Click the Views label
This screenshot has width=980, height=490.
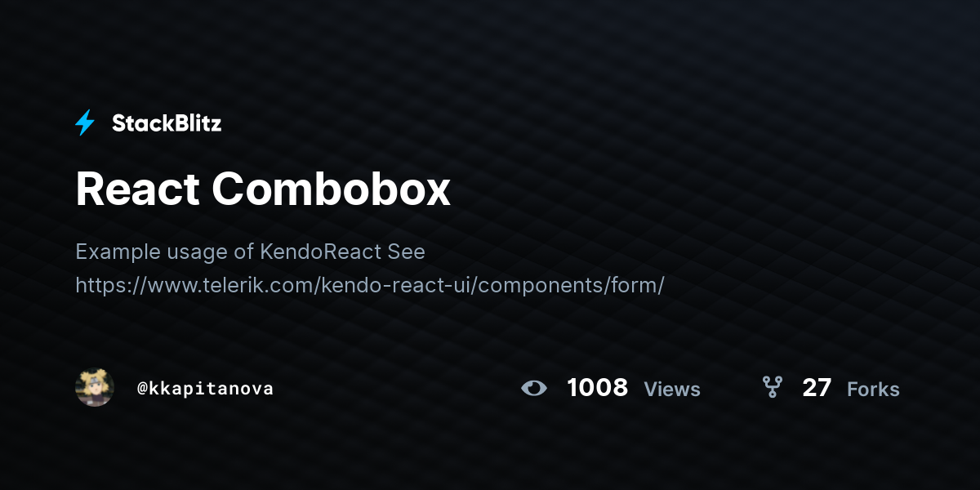(x=672, y=390)
